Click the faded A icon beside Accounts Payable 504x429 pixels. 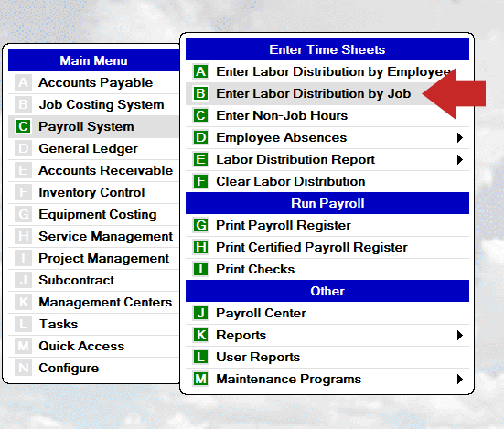23,82
